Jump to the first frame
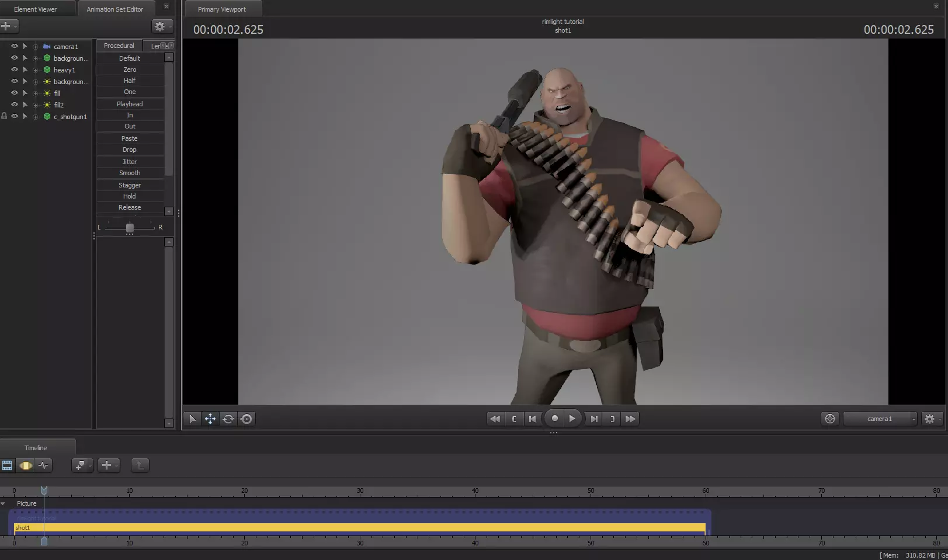The image size is (948, 560). click(495, 419)
